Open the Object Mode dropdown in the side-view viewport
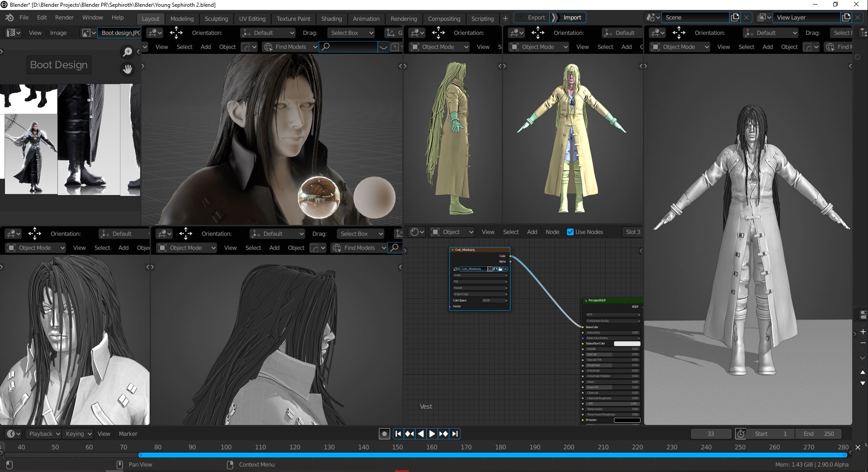 tap(439, 47)
